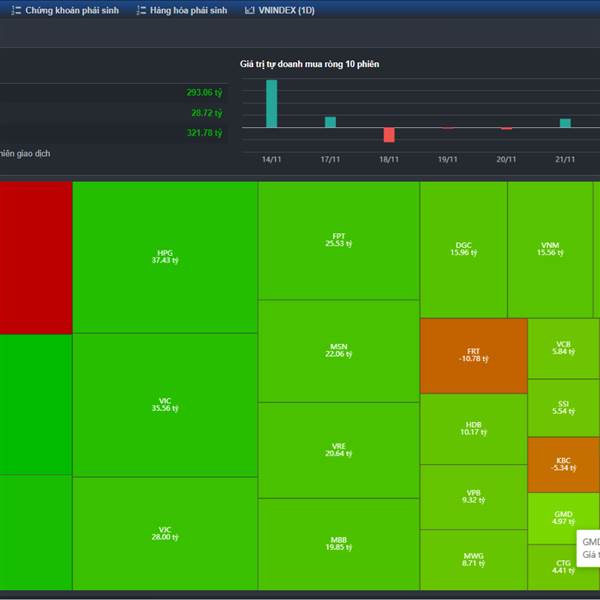Select the DGC 15.96 tỷ tile

coord(463,249)
